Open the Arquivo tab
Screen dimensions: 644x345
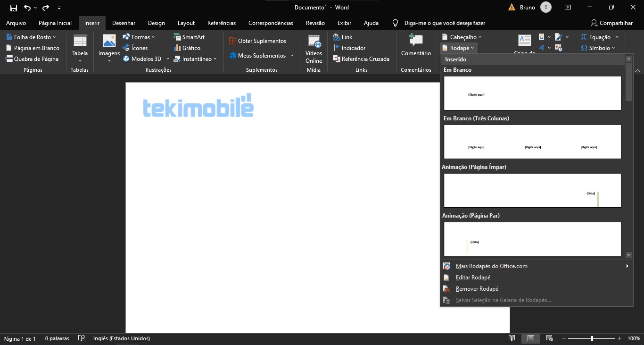click(x=16, y=23)
